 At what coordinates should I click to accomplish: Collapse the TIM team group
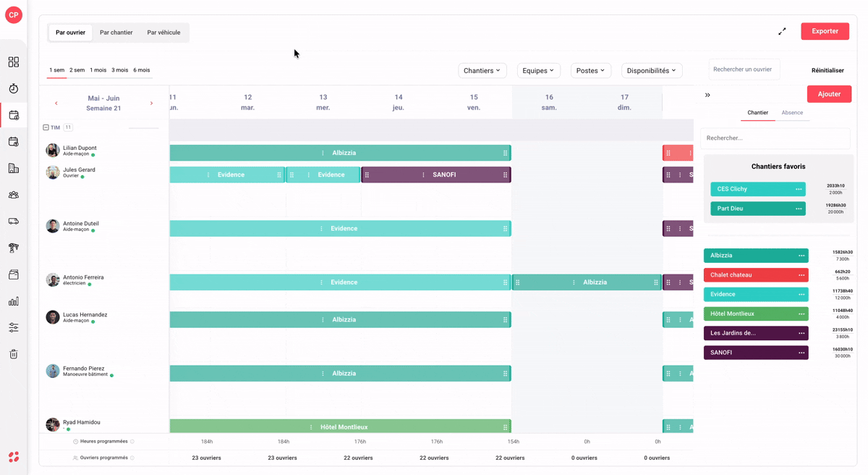pyautogui.click(x=46, y=127)
